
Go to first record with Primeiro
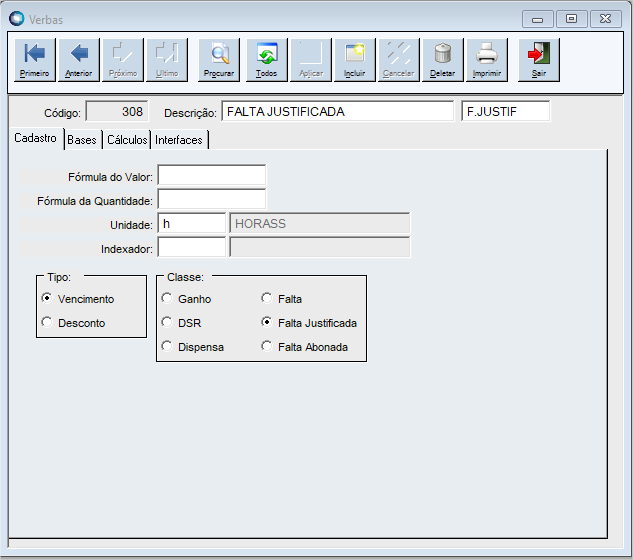pyautogui.click(x=35, y=60)
